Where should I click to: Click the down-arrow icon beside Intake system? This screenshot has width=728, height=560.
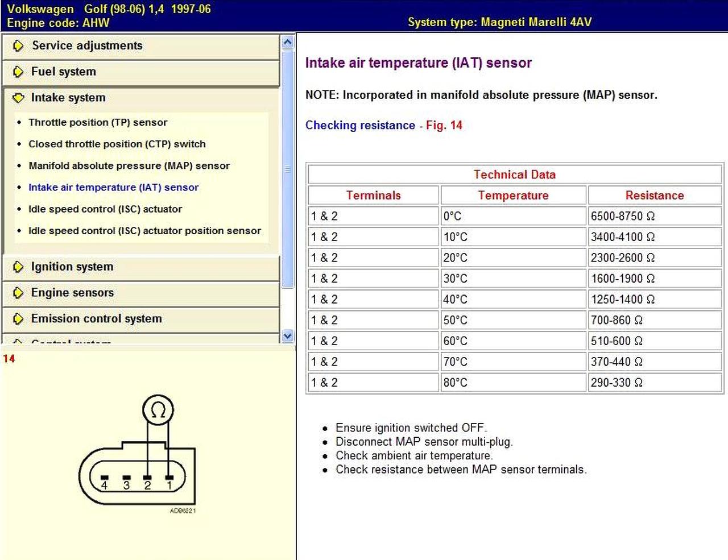click(x=18, y=98)
